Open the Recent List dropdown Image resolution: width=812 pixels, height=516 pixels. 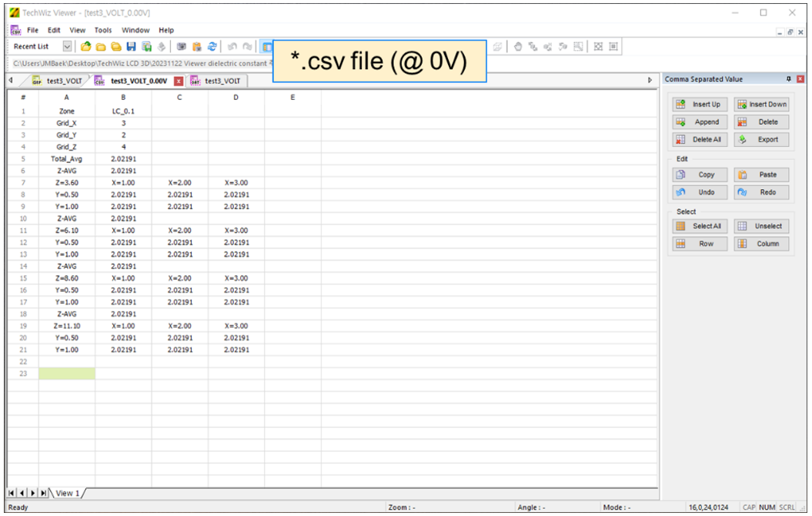[x=67, y=47]
